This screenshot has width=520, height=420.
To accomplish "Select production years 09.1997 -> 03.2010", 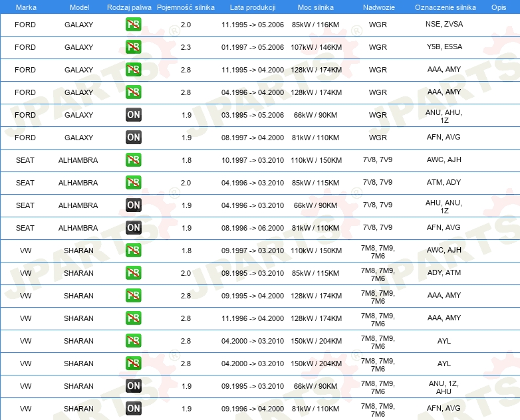I will click(x=253, y=251).
